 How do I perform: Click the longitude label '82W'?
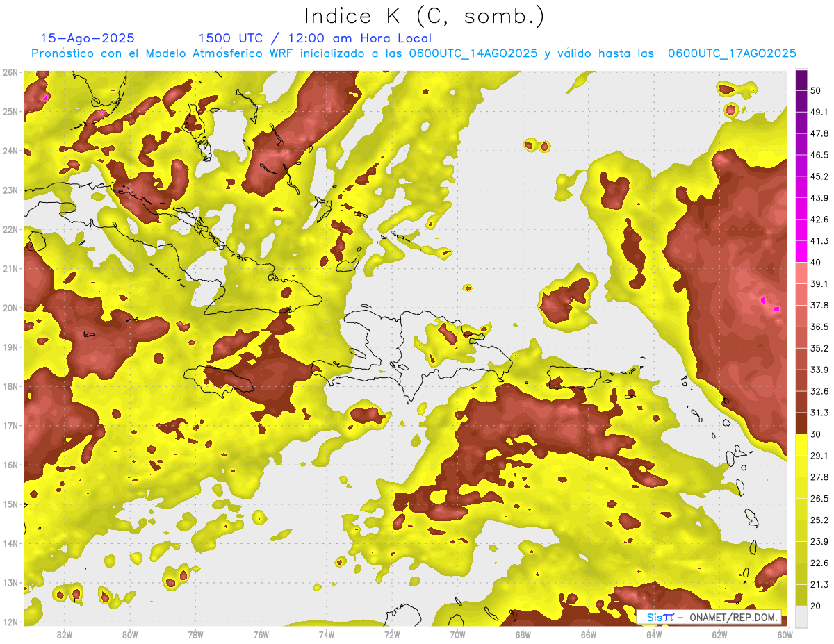point(65,634)
